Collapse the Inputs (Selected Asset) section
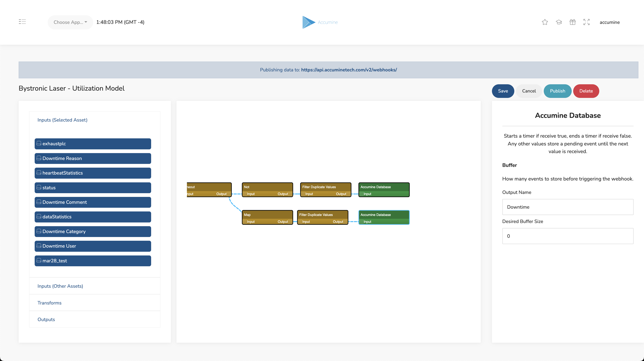Viewport: 644px width, 361px height. 62,120
